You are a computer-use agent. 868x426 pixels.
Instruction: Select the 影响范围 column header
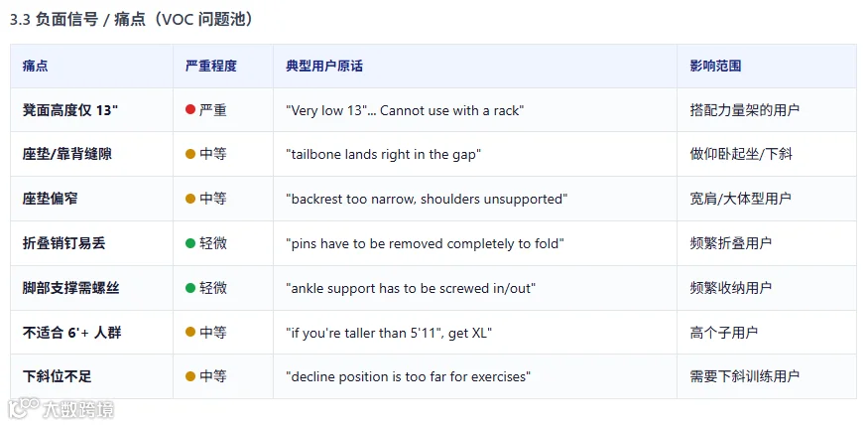[x=716, y=66]
